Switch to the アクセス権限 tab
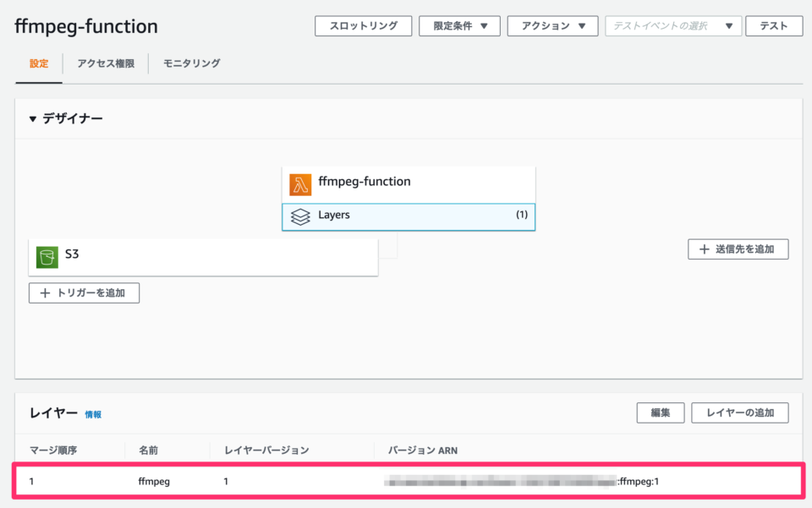Screen dimensions: 812x508 click(105, 63)
